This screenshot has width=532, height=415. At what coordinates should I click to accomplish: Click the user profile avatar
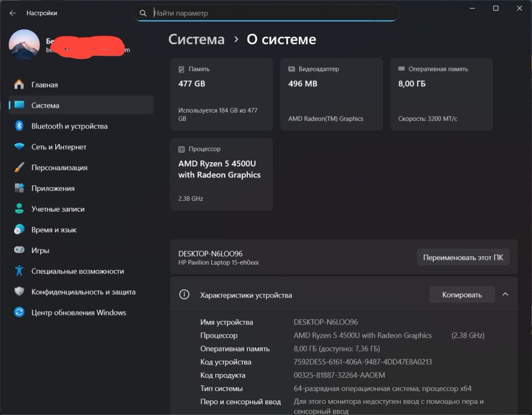(x=24, y=45)
